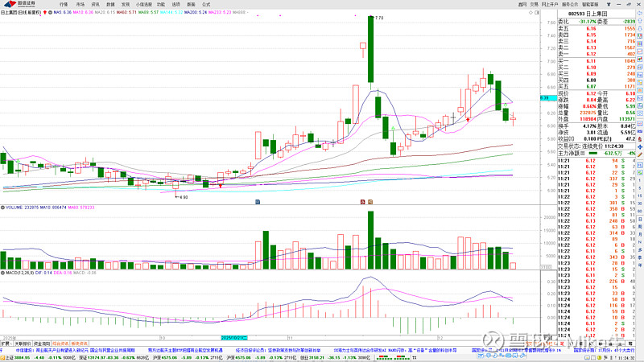
Task: Open the 经济日报评论员 news headline
Action: 278,351
